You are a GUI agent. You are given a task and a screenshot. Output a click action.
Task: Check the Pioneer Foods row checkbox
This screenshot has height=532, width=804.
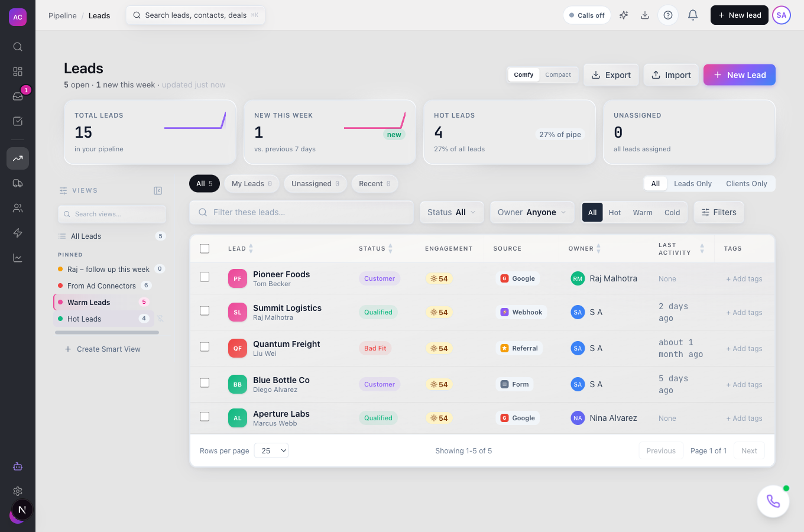(x=205, y=277)
